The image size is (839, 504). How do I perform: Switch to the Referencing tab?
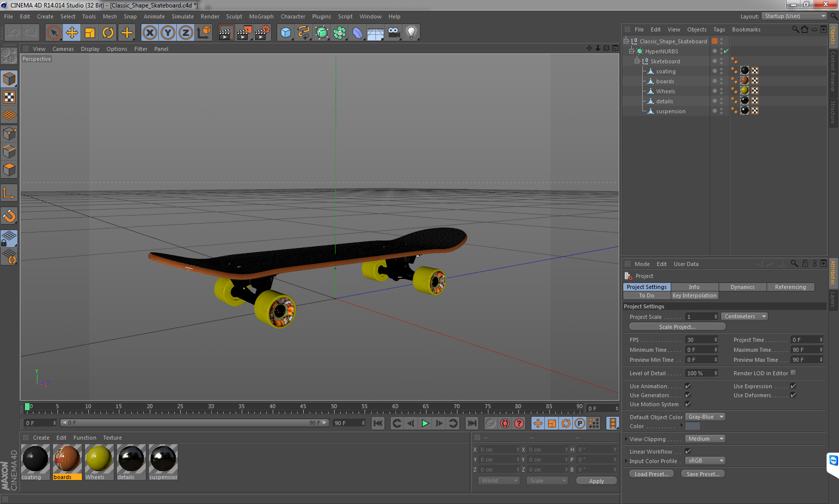pos(791,287)
